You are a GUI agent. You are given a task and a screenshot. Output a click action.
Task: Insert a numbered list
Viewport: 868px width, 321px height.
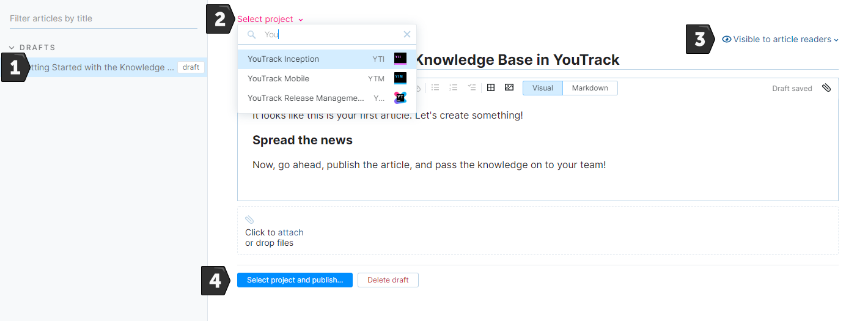click(453, 87)
